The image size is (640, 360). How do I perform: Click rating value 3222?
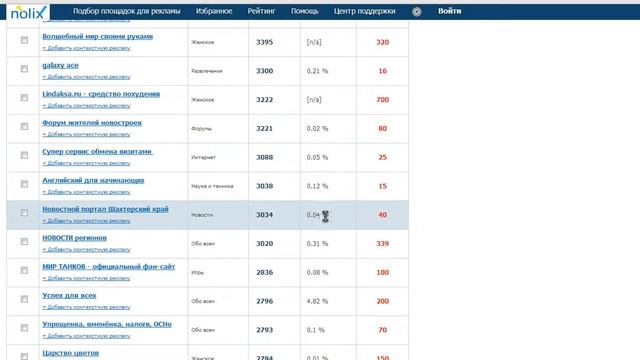click(x=264, y=100)
